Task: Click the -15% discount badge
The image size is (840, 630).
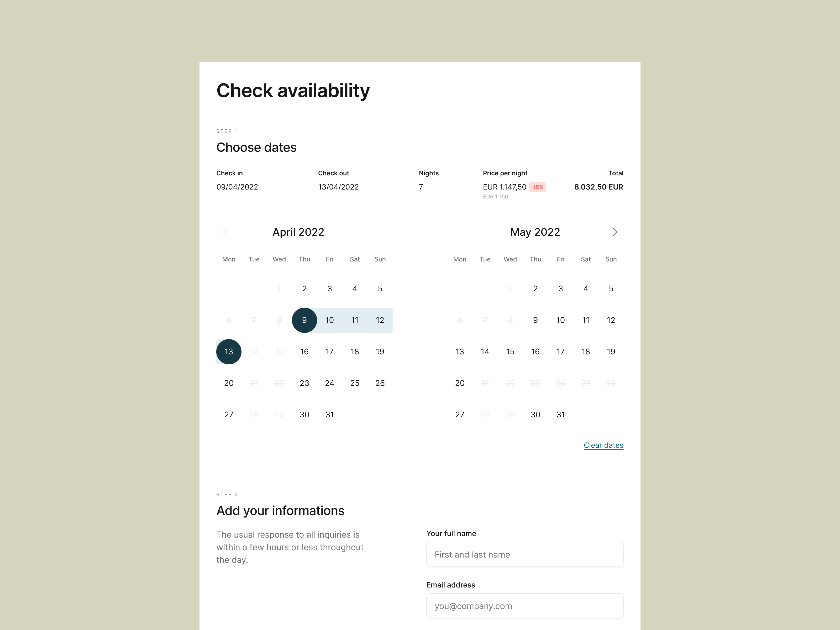Action: 537,187
